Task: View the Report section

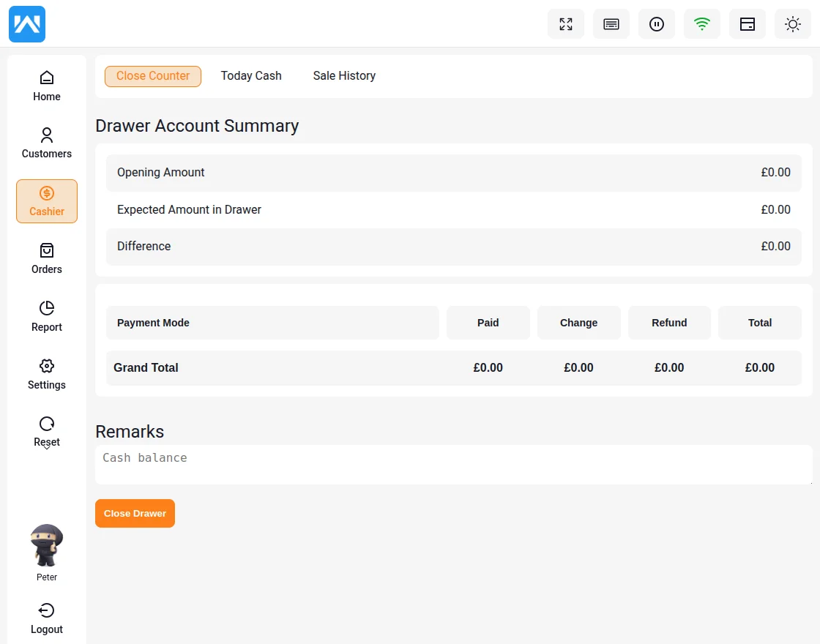Action: coord(46,315)
